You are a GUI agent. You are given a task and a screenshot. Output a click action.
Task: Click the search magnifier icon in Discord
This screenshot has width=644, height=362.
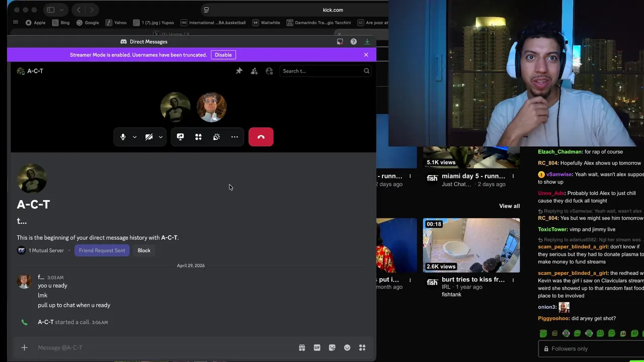pyautogui.click(x=367, y=71)
